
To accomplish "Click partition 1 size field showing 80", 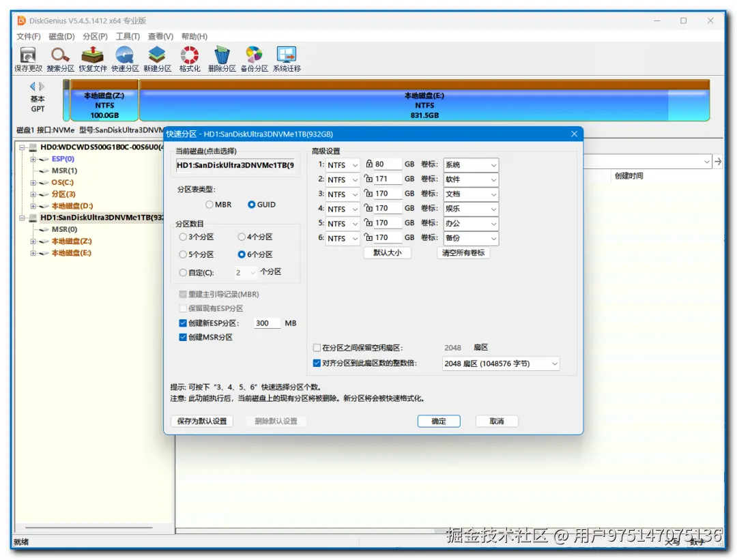I will pos(388,164).
